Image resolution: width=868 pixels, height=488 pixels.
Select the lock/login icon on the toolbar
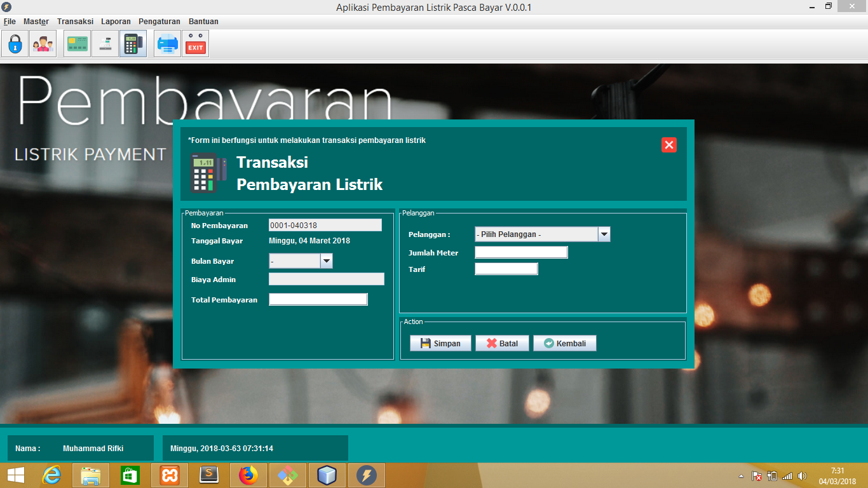tap(14, 43)
